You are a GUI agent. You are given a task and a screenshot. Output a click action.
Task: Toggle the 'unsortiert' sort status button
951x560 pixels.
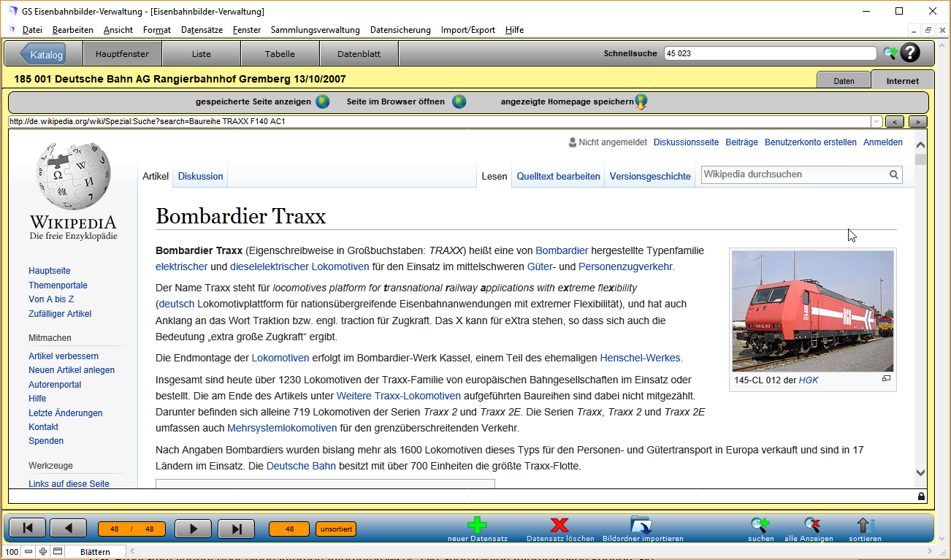336,529
